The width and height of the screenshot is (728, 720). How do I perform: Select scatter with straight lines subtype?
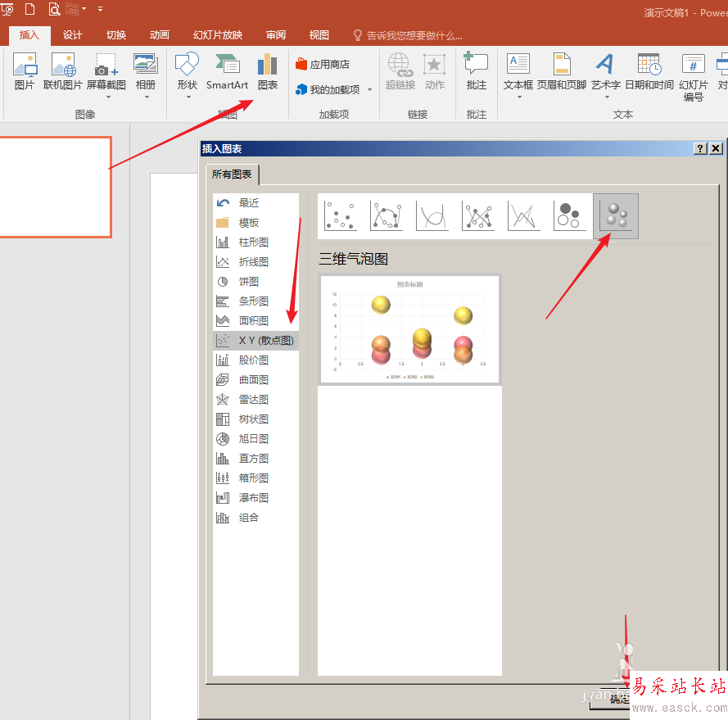524,216
